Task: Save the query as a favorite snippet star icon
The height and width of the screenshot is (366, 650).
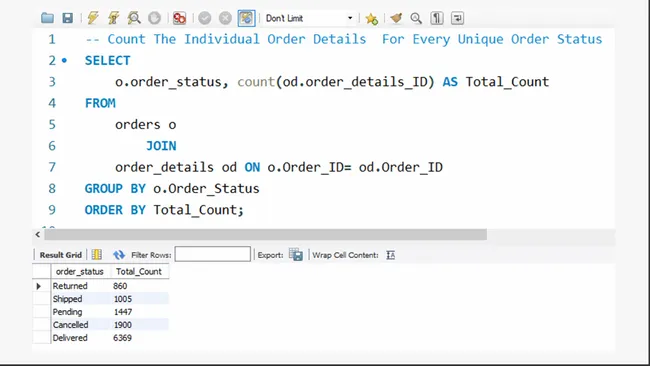Action: click(371, 19)
